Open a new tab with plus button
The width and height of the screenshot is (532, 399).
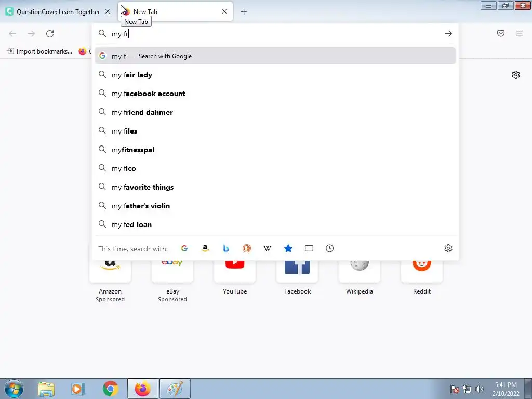[x=244, y=12]
